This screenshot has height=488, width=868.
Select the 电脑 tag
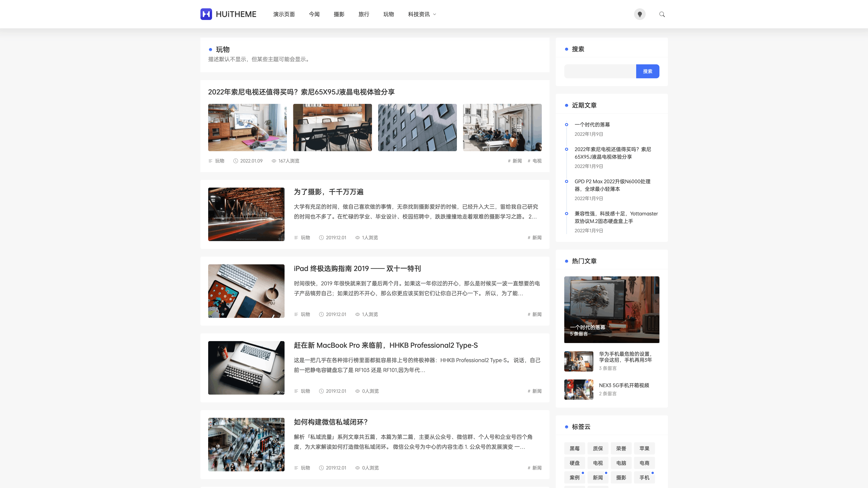coord(621,463)
